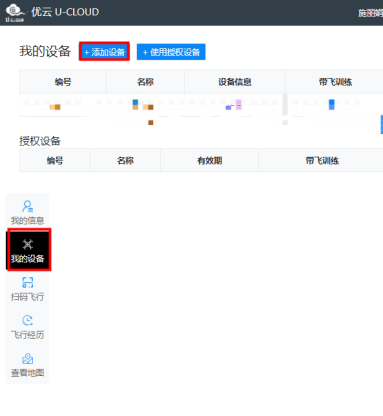Click 优云 U-CLOUD title text

[65, 12]
